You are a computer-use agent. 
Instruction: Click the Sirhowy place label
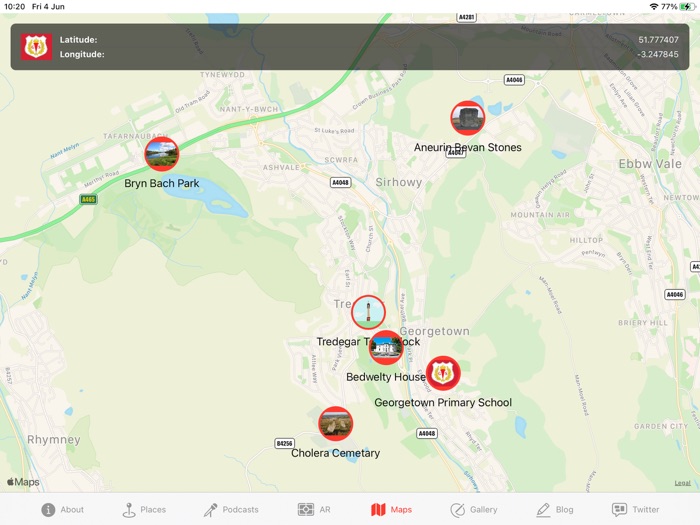[x=399, y=182]
